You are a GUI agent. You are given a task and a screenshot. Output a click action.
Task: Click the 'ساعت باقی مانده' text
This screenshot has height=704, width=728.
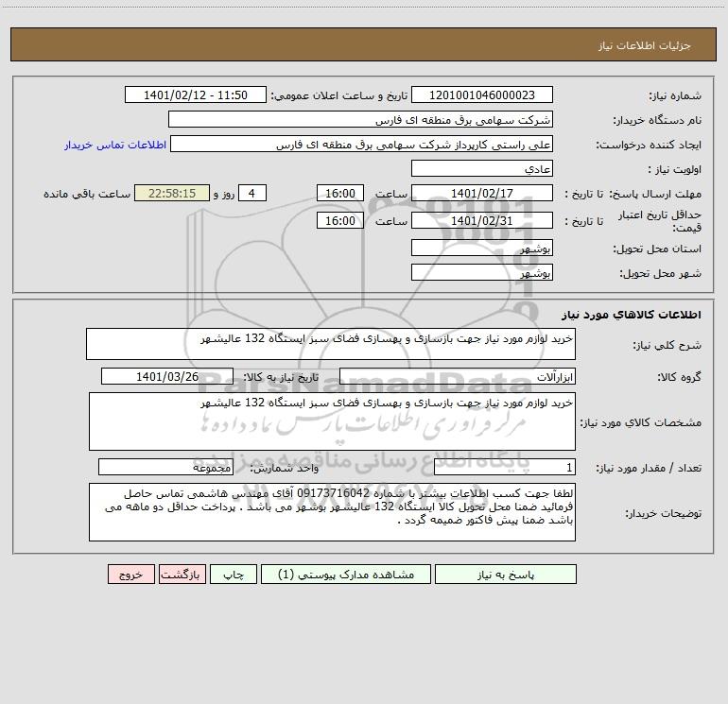pyautogui.click(x=87, y=194)
